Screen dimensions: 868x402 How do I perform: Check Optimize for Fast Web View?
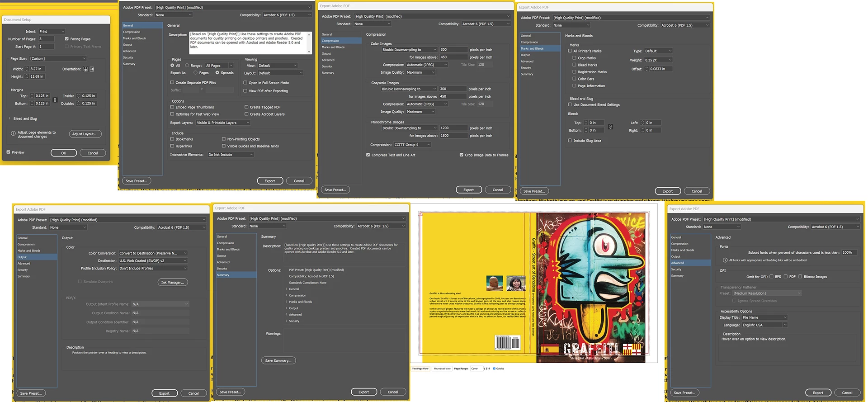(172, 114)
